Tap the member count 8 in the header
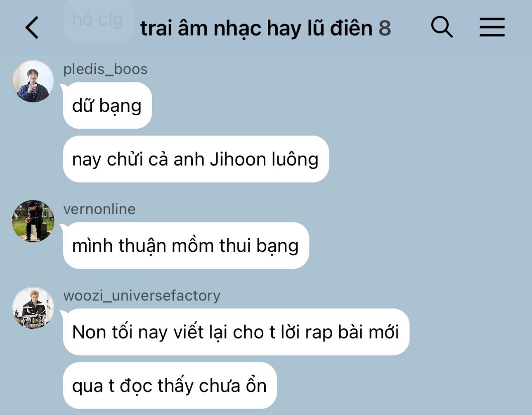The image size is (532, 415). pyautogui.click(x=385, y=28)
